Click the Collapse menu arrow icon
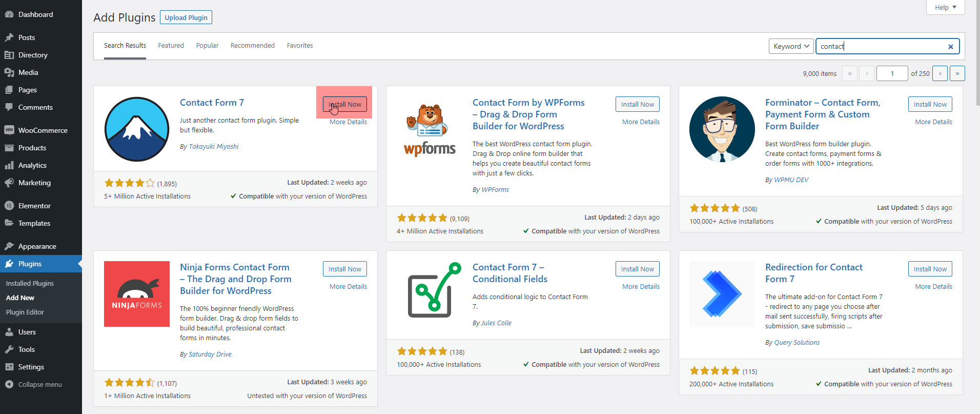Screen dimensions: 980x414 [x=9, y=384]
